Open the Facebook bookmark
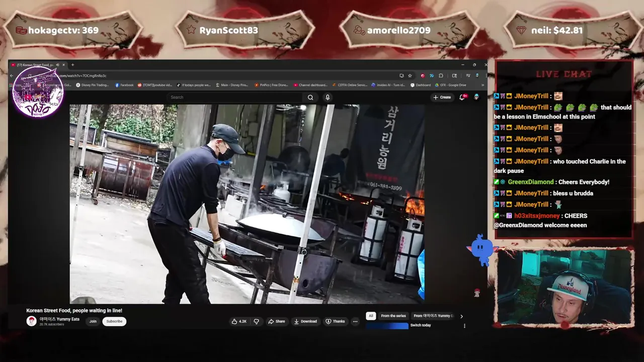 point(124,85)
